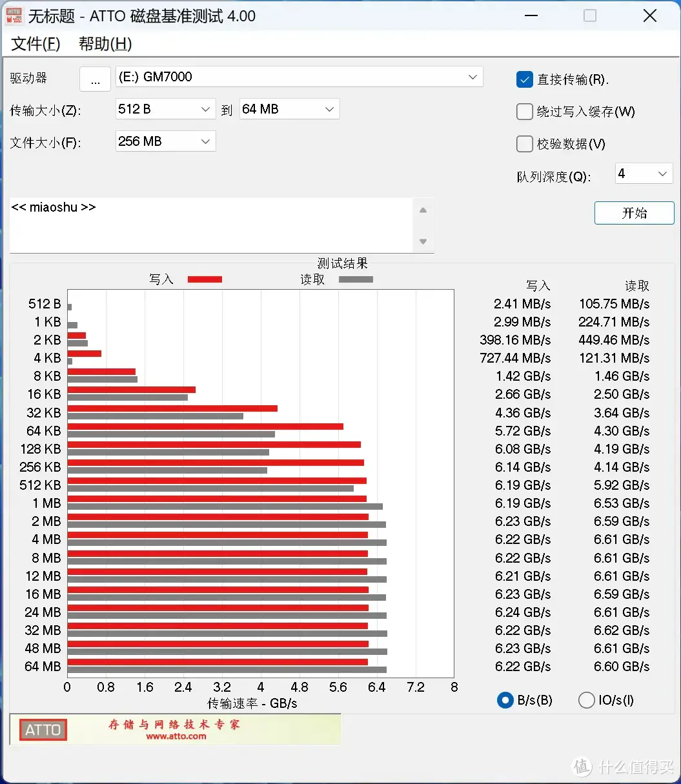
Task: Click the ATTO logo in the bottom banner
Action: coord(41,730)
